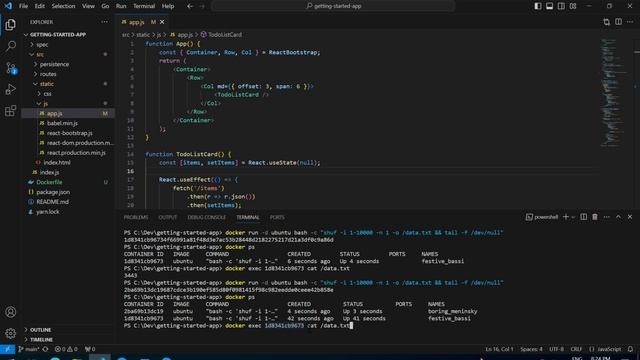The image size is (640, 360).
Task: Open the Customize Layout icon
Action: [x=573, y=6]
